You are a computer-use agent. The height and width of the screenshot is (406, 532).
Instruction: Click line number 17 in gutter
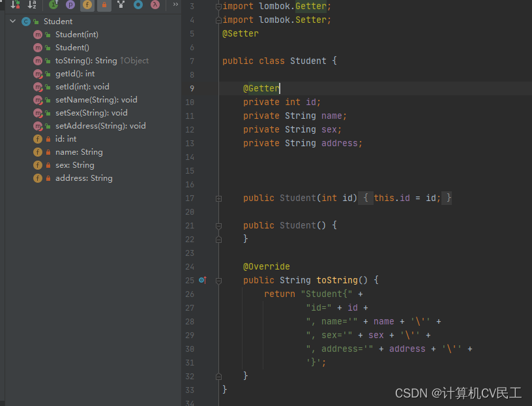tap(190, 198)
